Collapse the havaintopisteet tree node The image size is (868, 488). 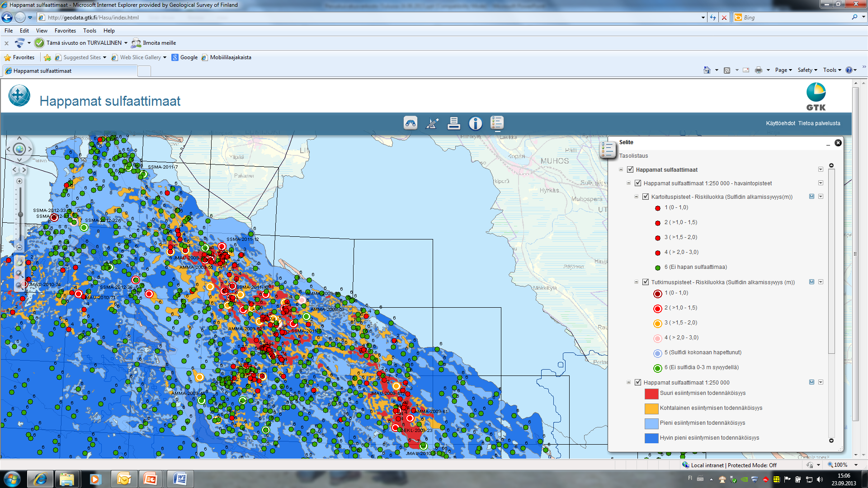[x=629, y=183]
